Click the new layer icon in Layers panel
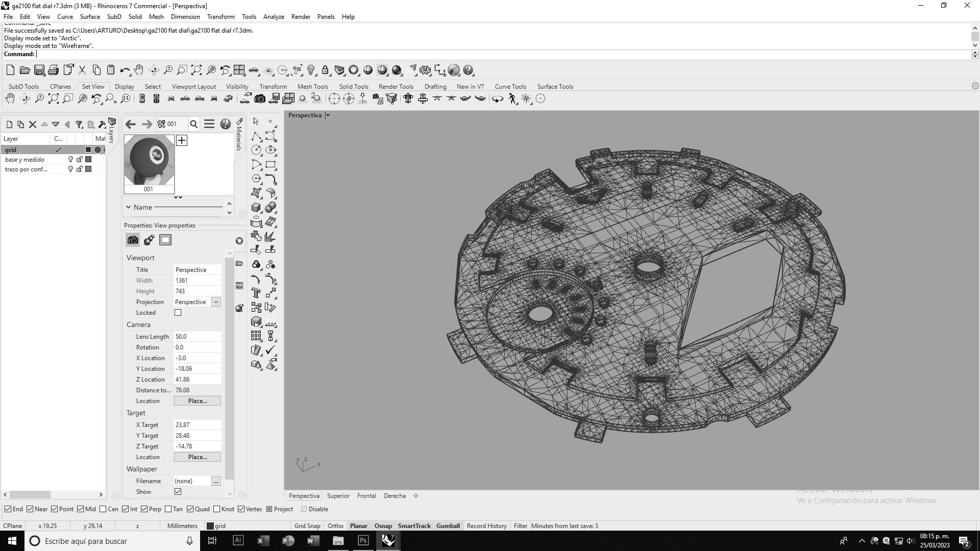This screenshot has height=551, width=980. pyautogui.click(x=9, y=124)
